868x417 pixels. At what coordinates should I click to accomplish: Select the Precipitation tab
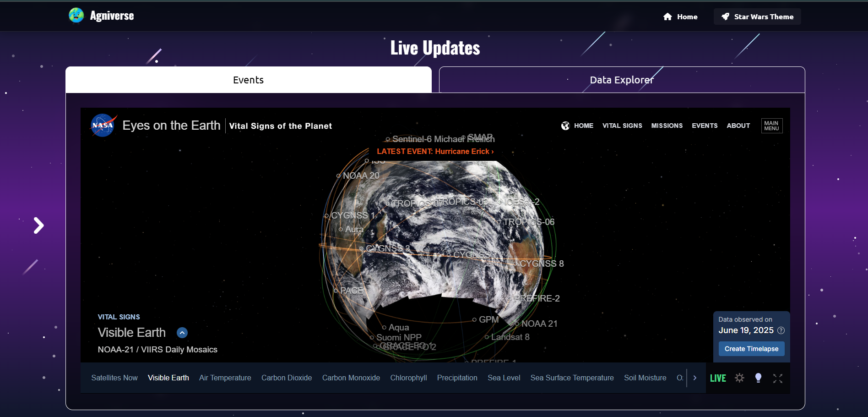coord(457,378)
